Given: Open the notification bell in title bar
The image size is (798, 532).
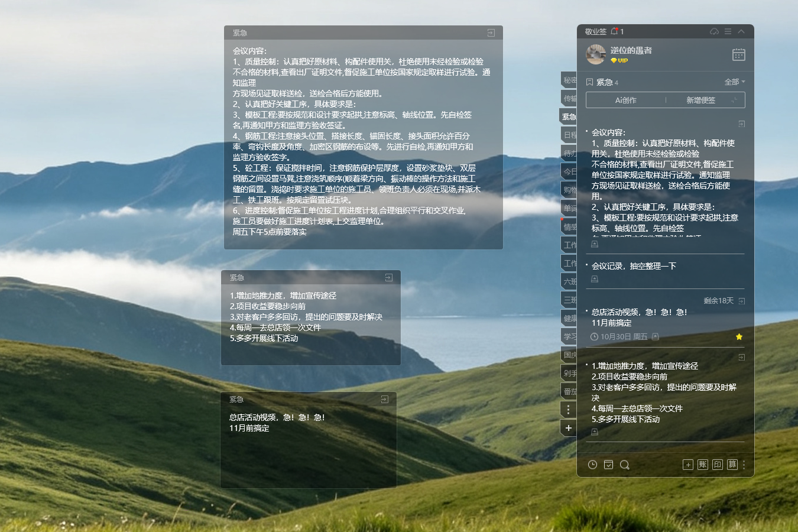Looking at the screenshot, I should point(615,31).
